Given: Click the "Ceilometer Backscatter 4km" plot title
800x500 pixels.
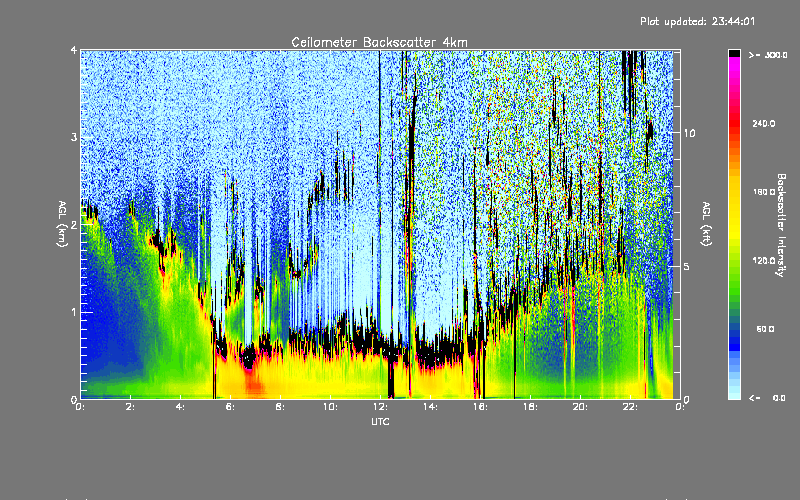Looking at the screenshot, I should (379, 42).
